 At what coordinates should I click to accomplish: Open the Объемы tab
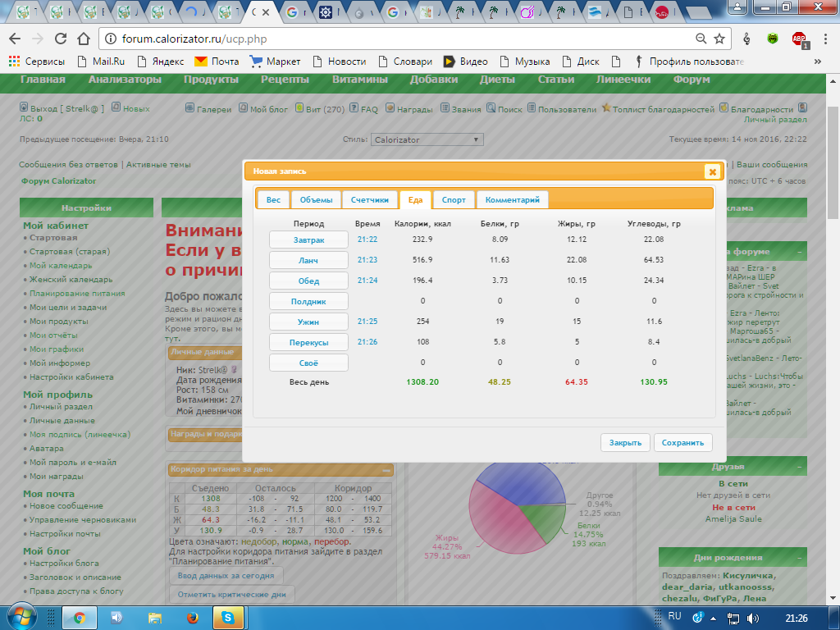[x=316, y=200]
